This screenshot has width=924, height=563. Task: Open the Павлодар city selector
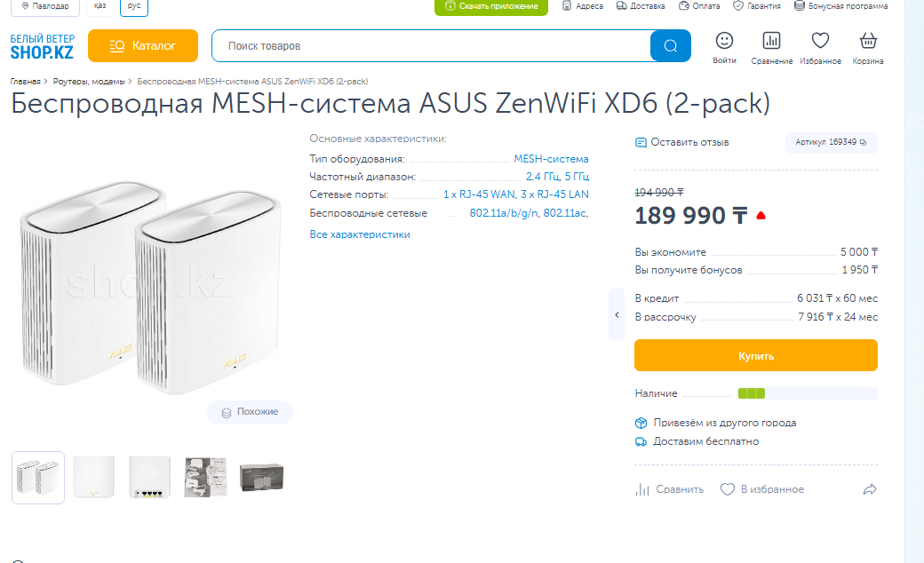(44, 6)
